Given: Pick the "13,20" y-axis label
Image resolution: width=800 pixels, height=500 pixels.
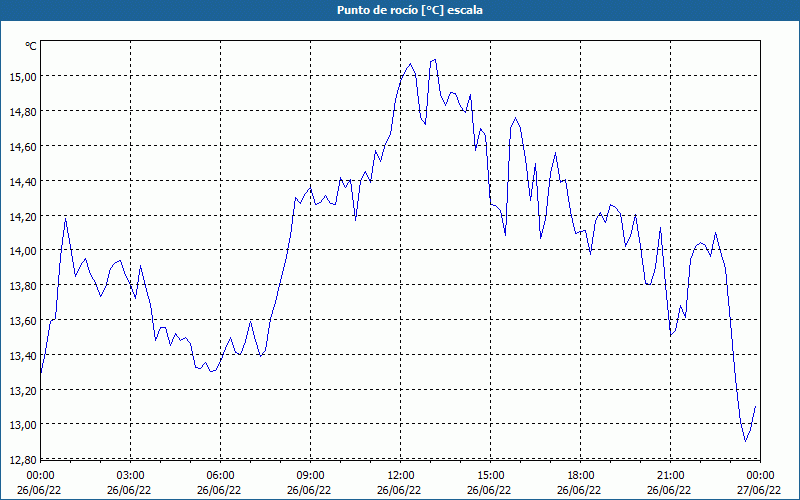Looking at the screenshot, I should (x=23, y=390).
